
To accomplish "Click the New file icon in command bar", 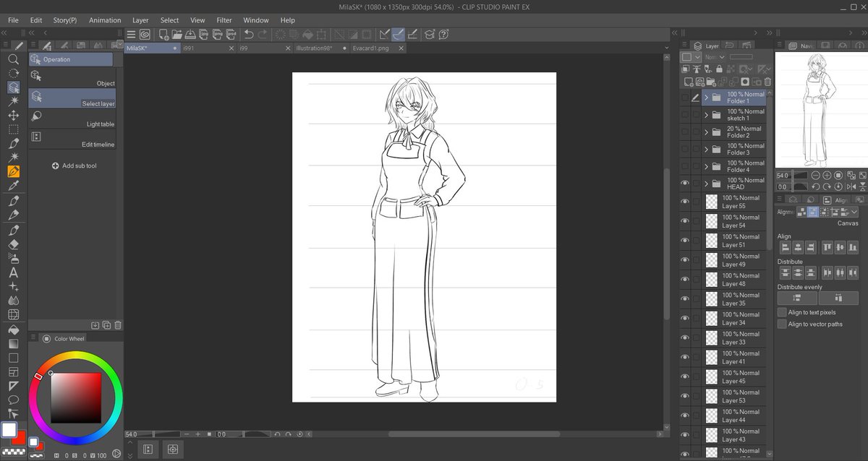I will coord(165,34).
